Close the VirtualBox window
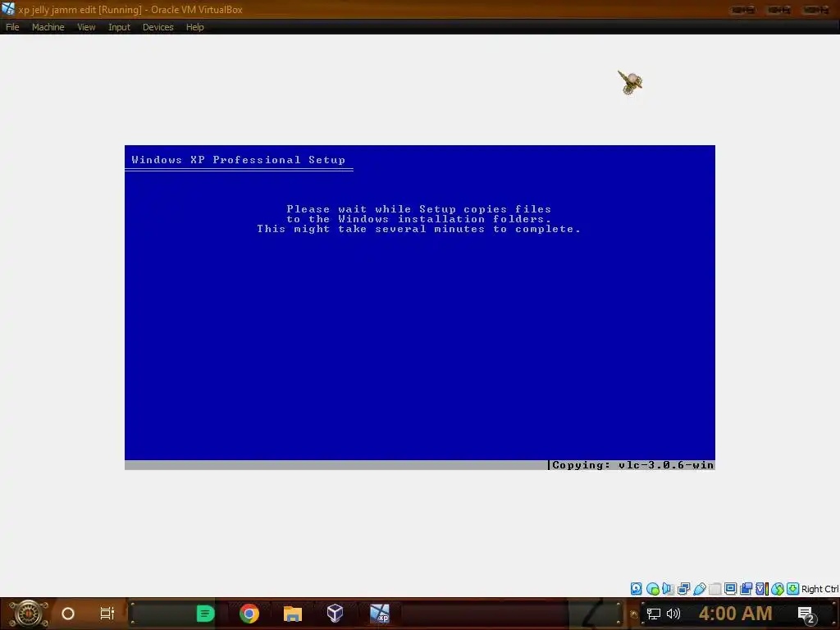Viewport: 840px width, 630px height. pos(816,10)
